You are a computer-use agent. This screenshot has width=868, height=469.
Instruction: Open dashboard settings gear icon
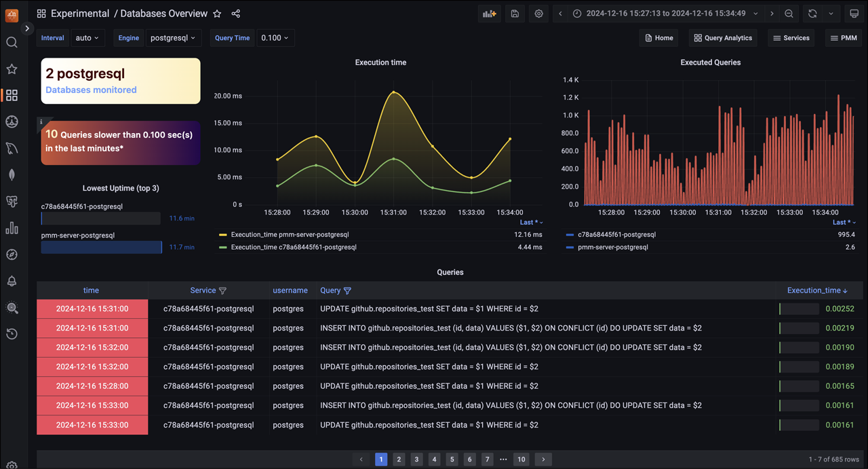538,14
